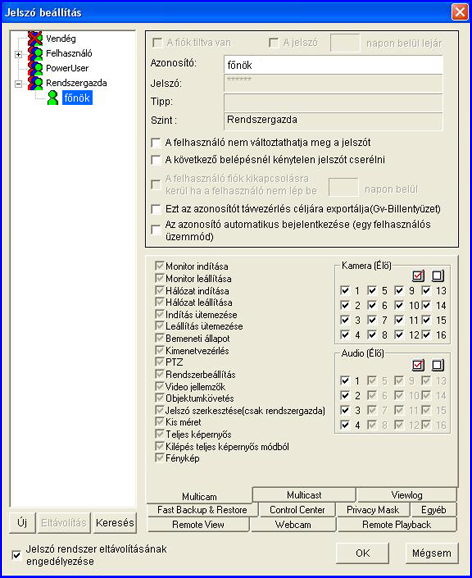Open the Fast Backup & Restore tab
Screen dimensions: 472x578
[202, 510]
